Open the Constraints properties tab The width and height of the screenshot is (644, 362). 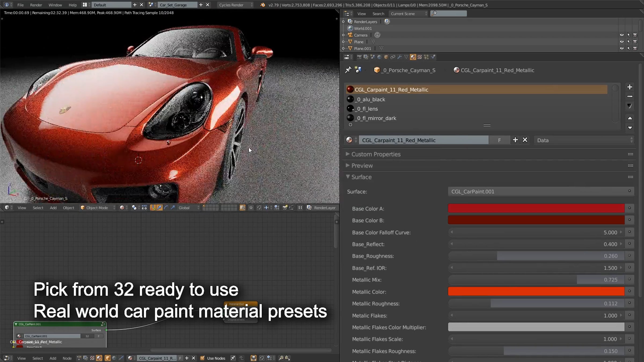click(393, 57)
